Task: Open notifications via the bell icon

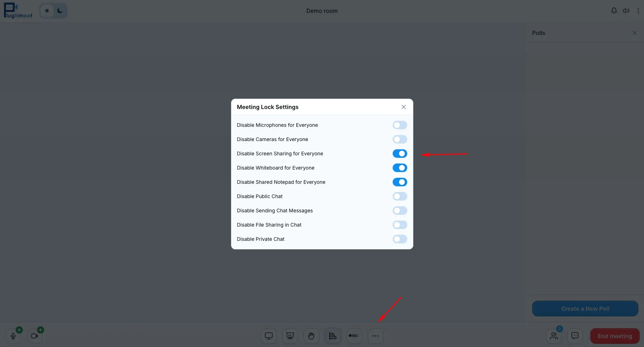Action: 614,10
